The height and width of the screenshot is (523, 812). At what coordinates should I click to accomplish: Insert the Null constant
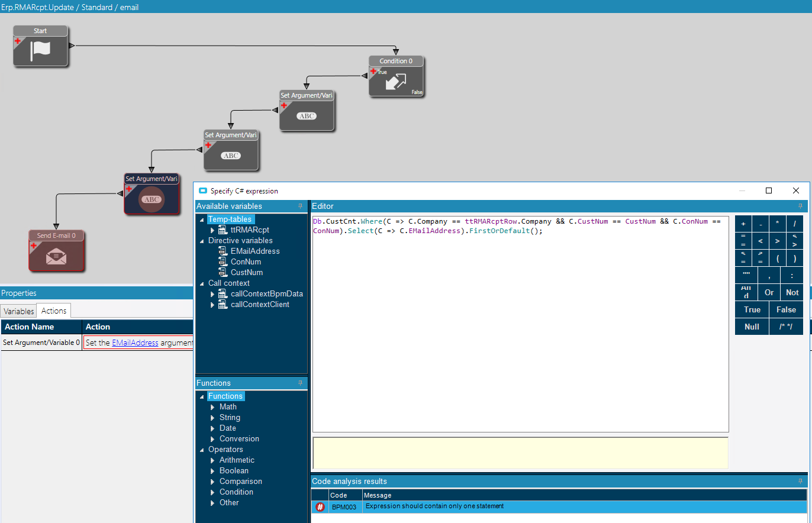click(752, 327)
